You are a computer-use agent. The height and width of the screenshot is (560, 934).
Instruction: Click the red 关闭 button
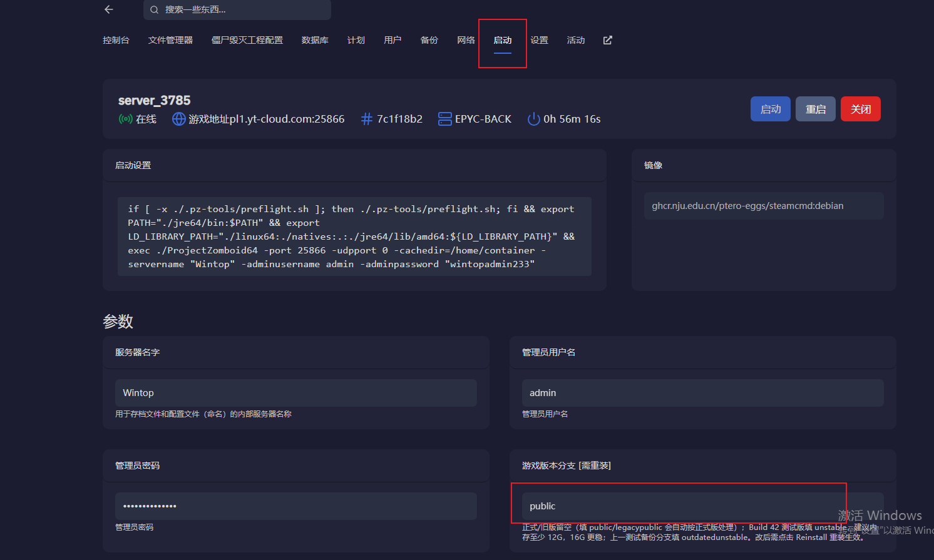860,109
